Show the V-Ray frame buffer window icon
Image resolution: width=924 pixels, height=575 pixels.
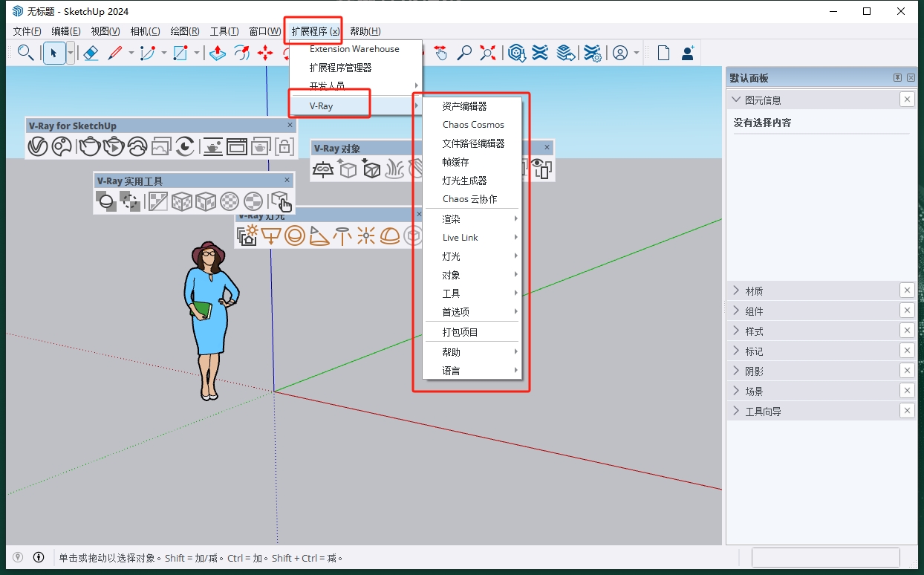click(x=237, y=147)
